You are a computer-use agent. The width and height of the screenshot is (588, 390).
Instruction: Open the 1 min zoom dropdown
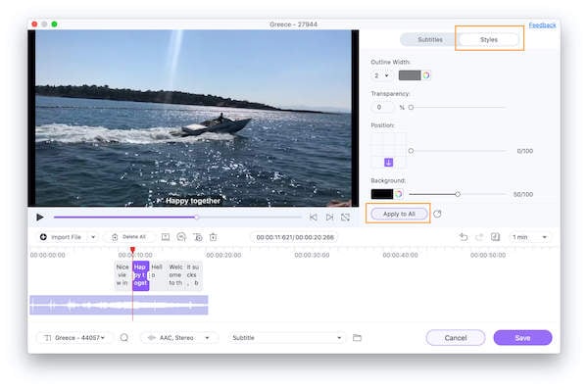(529, 237)
